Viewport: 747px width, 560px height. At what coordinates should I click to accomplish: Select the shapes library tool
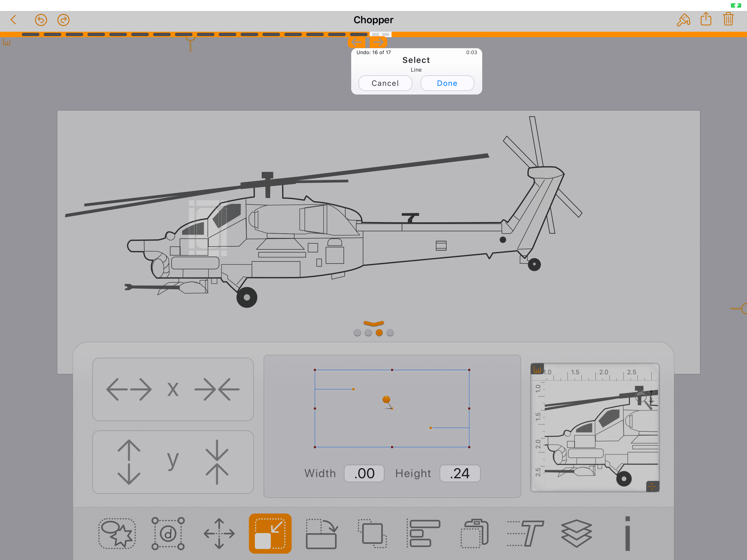(117, 533)
